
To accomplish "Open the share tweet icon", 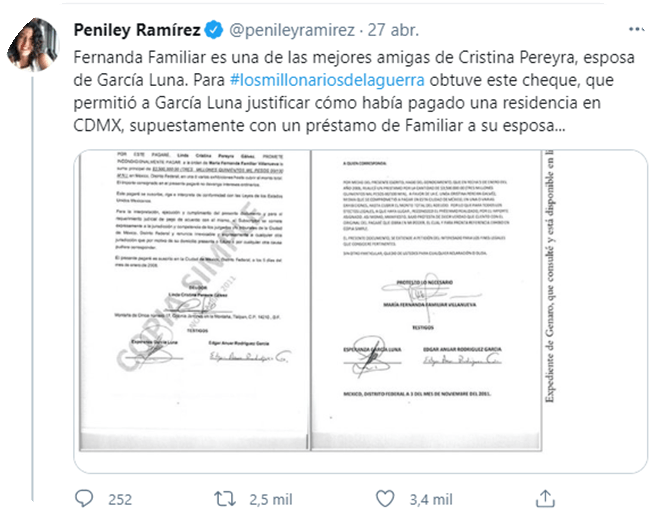I will tap(546, 498).
